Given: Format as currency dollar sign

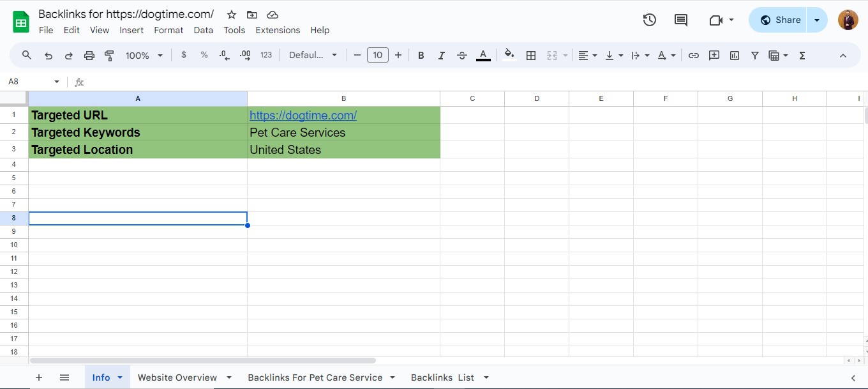Looking at the screenshot, I should pyautogui.click(x=184, y=56).
